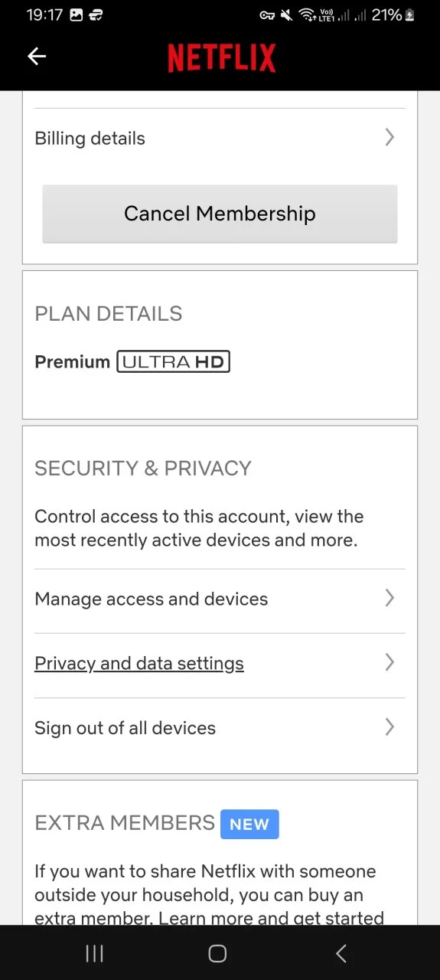
Task: Select Sign out of all devices
Action: point(220,727)
